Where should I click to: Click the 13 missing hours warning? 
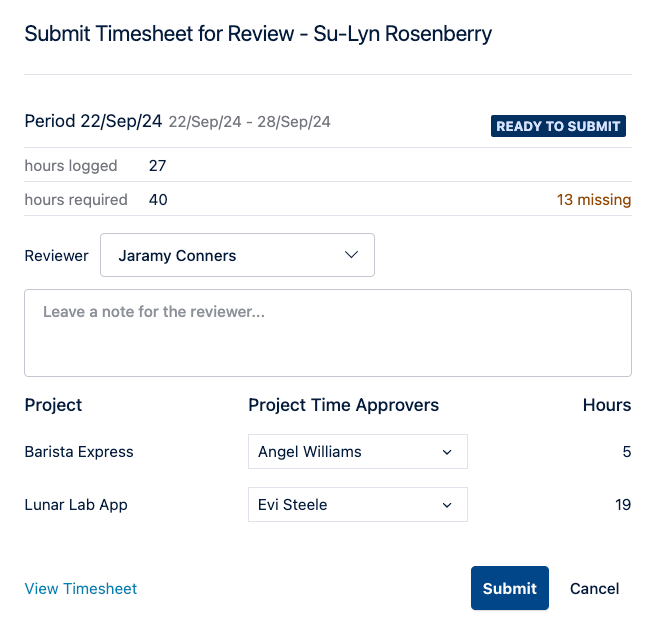pyautogui.click(x=594, y=199)
